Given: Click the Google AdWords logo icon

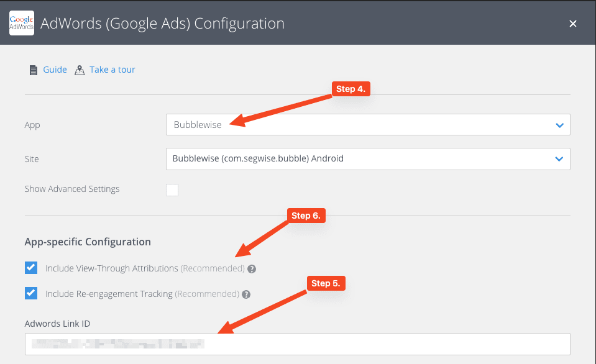Looking at the screenshot, I should click(x=22, y=24).
